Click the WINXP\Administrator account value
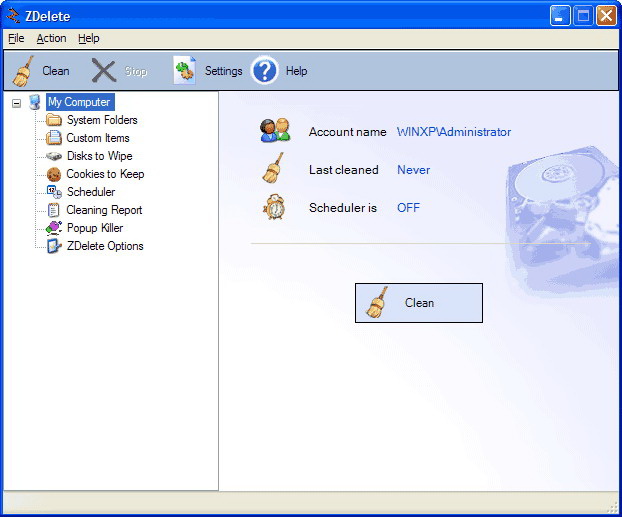The image size is (622, 517). coord(454,132)
